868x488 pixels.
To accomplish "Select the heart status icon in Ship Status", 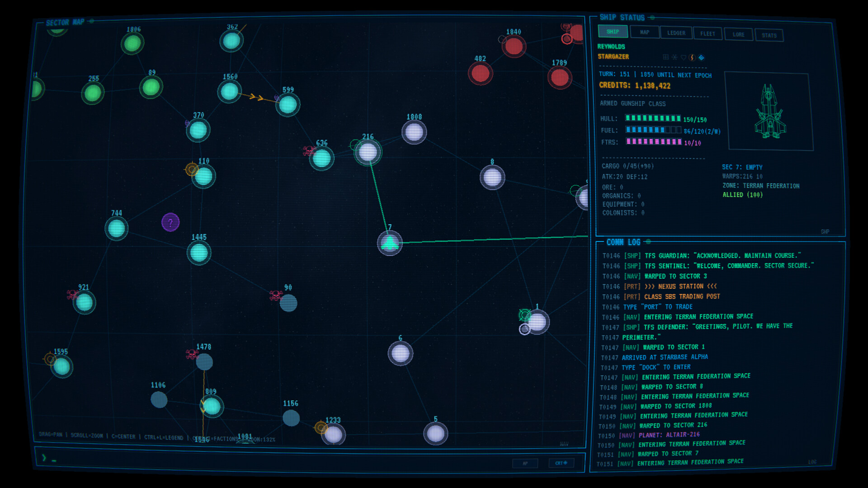I will (x=684, y=57).
